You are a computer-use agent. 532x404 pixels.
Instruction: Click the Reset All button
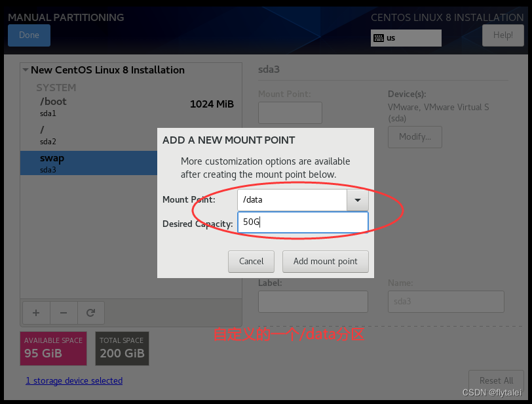coord(496,380)
